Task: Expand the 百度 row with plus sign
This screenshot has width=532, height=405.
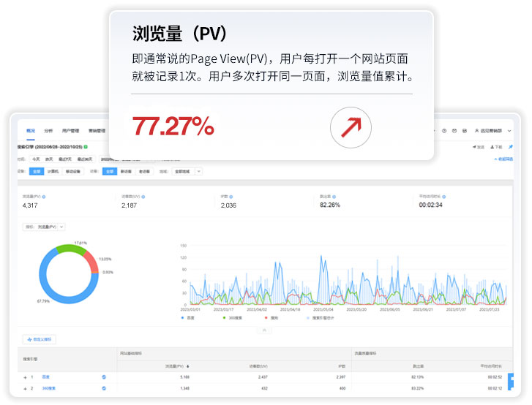Action: click(x=25, y=377)
